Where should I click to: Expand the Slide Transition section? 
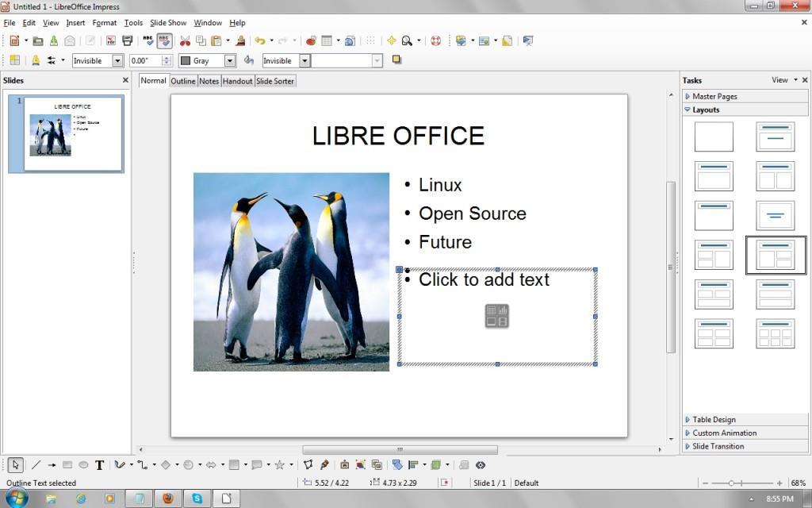(745, 446)
